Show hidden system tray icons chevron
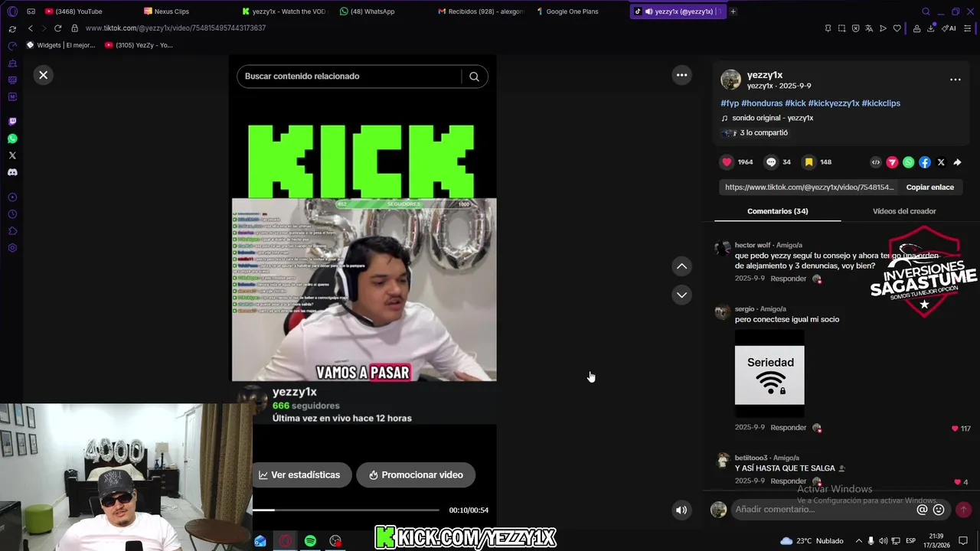Image resolution: width=980 pixels, height=551 pixels. point(858,541)
